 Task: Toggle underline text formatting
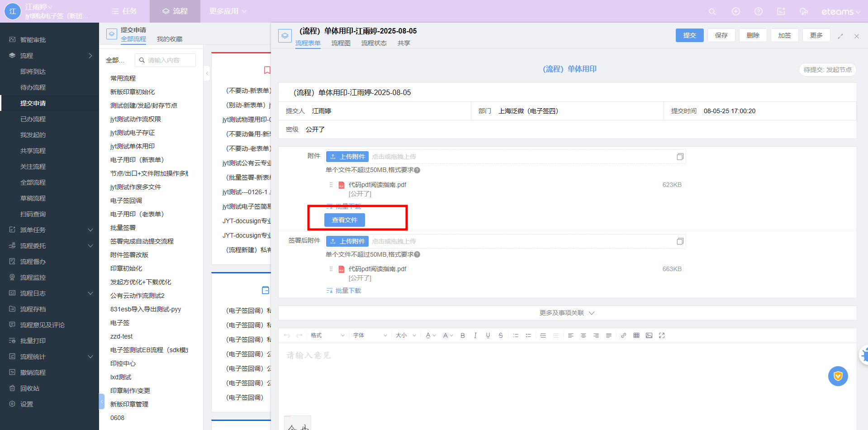click(488, 335)
